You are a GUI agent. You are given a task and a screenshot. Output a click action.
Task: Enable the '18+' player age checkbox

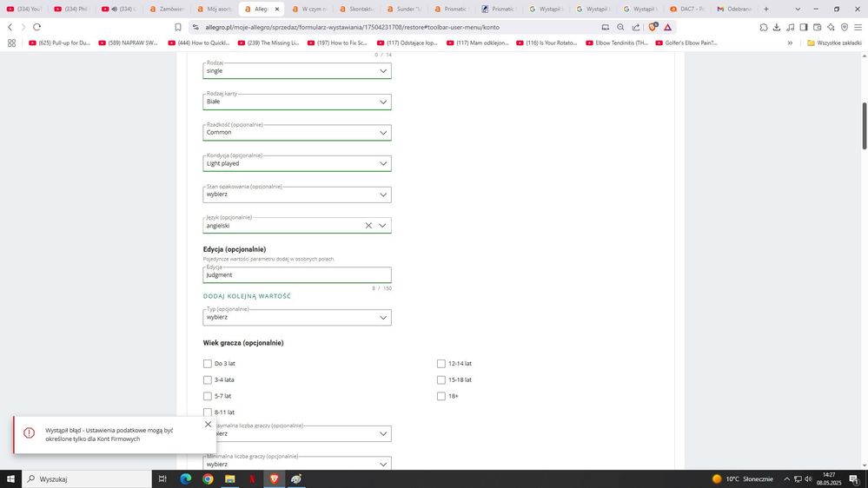(x=441, y=396)
